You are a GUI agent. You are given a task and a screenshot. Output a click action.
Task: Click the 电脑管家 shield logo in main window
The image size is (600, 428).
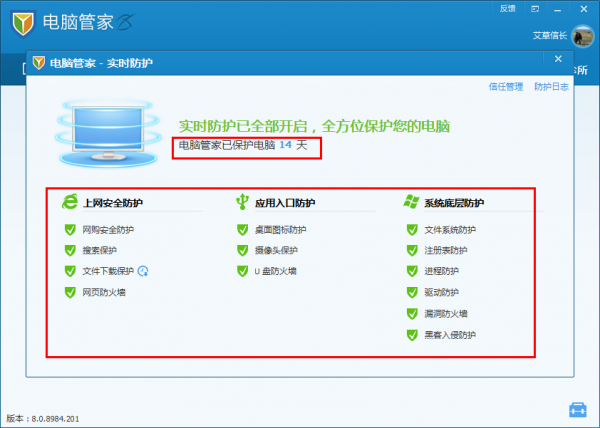[x=23, y=23]
